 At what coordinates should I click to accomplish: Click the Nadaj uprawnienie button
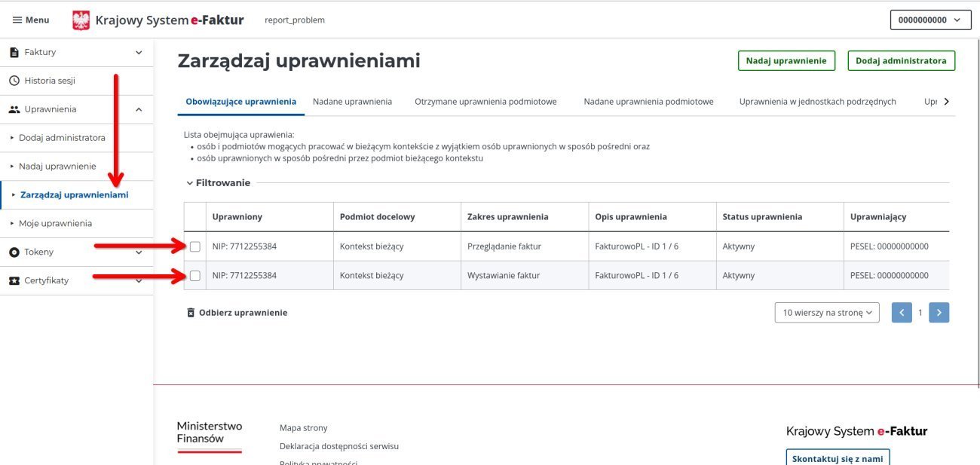tap(786, 60)
